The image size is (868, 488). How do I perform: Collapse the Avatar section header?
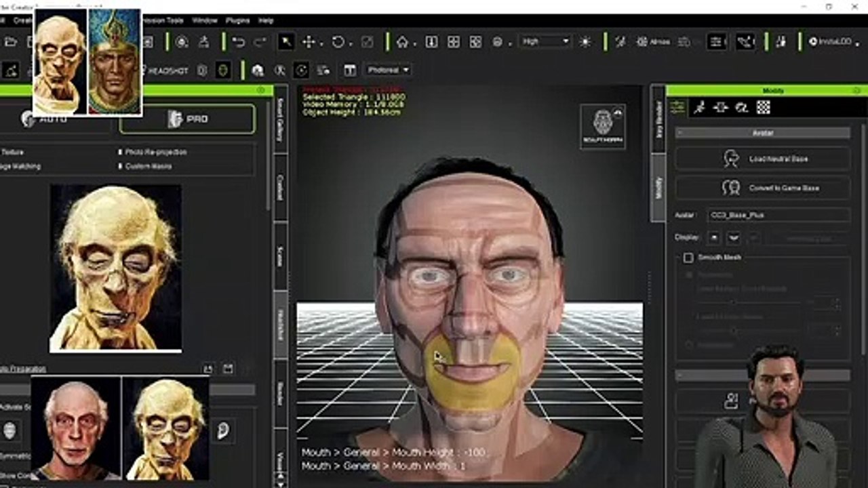coord(763,134)
